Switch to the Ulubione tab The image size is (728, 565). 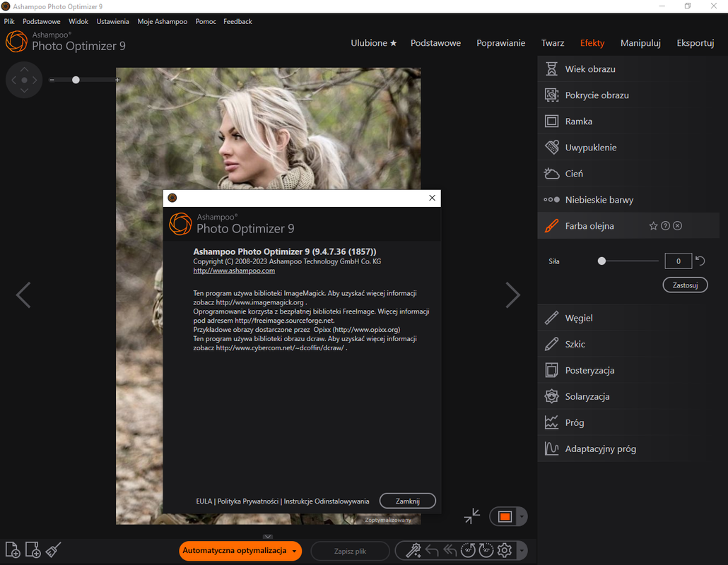374,42
